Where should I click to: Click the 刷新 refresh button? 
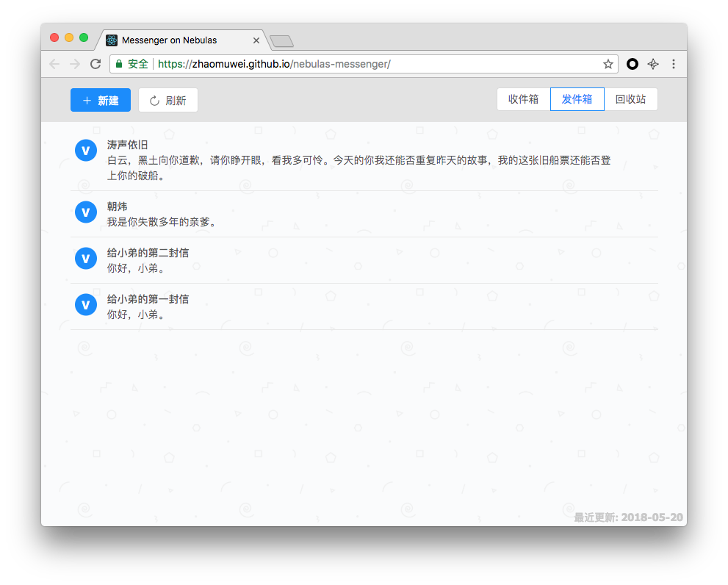[168, 100]
